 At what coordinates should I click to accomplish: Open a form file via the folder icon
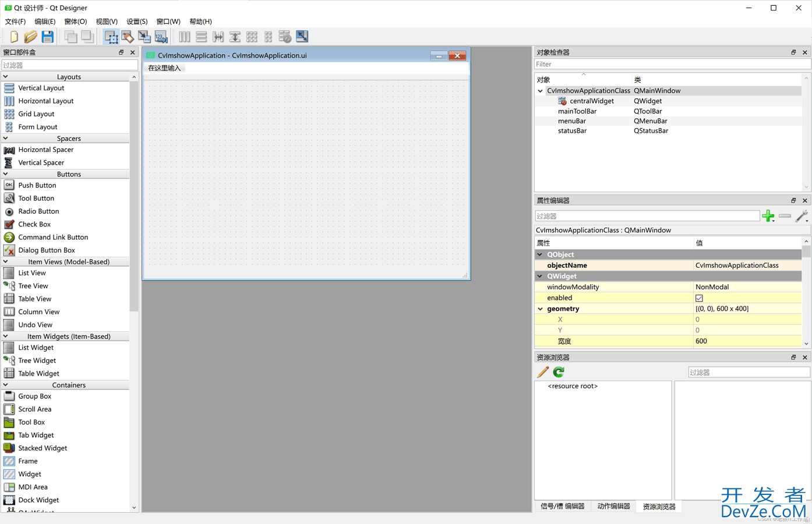tap(31, 37)
